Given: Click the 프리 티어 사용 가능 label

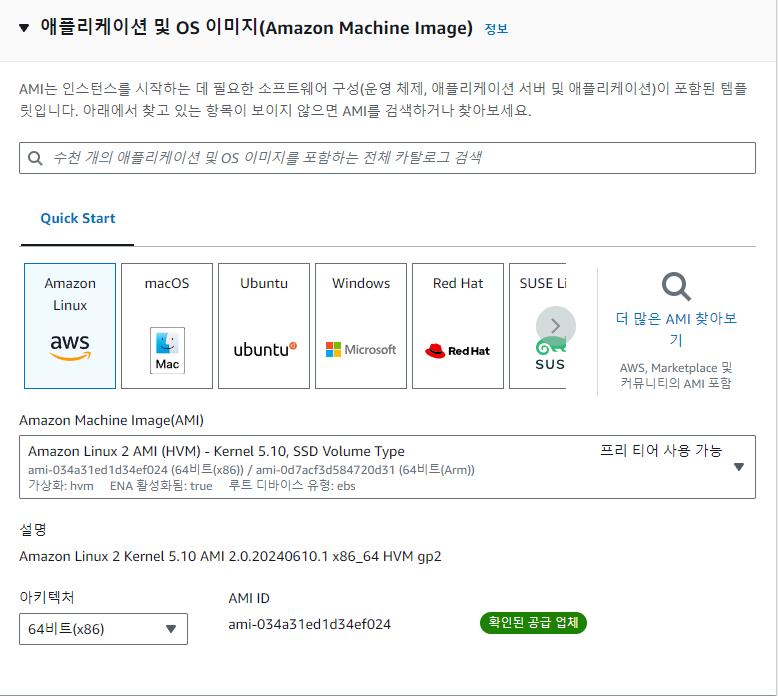Looking at the screenshot, I should (661, 450).
